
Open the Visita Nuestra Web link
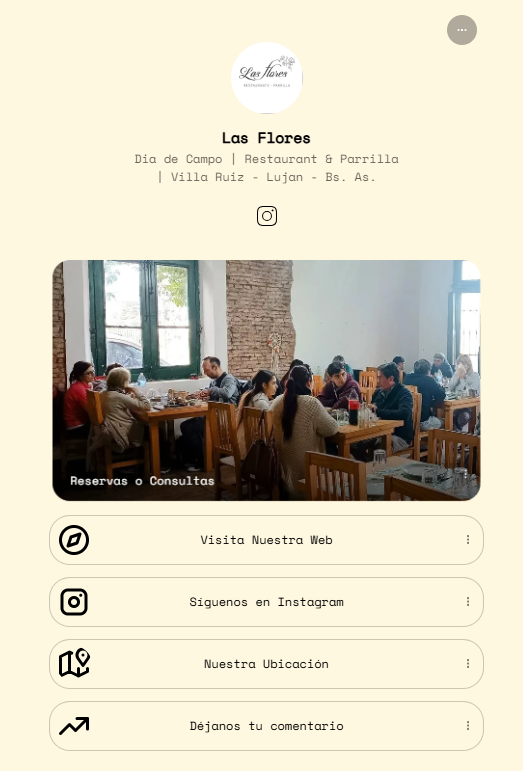[x=266, y=540]
